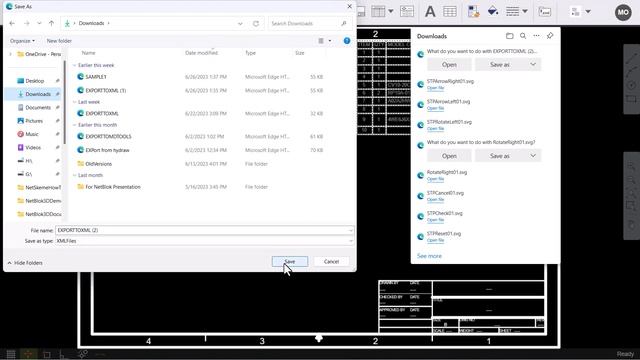Viewport: 640px width, 360px height.
Task: Open dropdown arrow right of tree view icon
Action: 588,11
